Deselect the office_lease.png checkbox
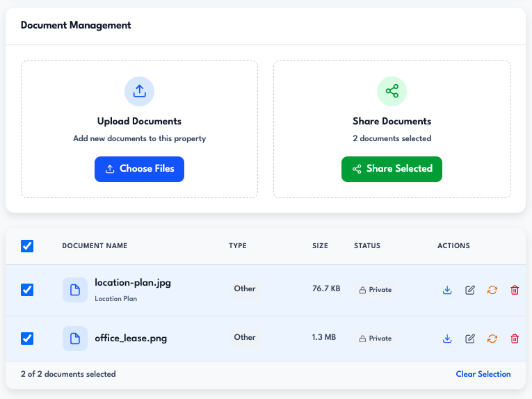The image size is (532, 399). [27, 339]
